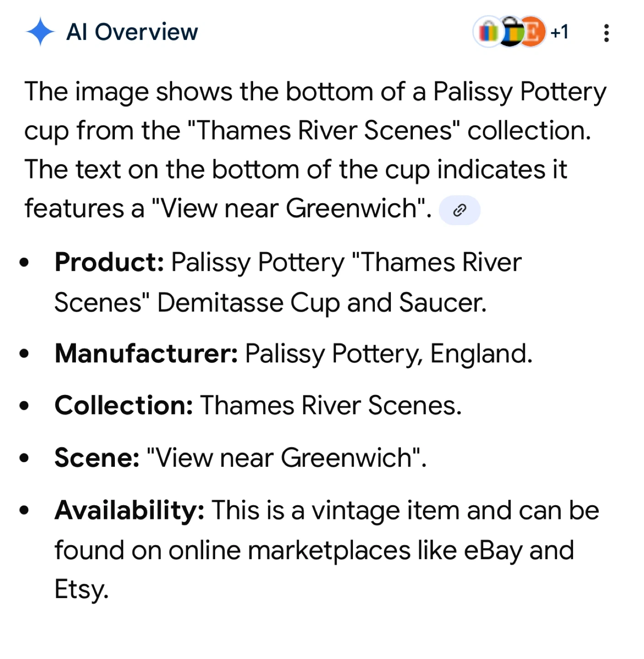Screen dimensions: 644x659
Task: Open the white-background eBay shopping bag source
Action: pyautogui.click(x=487, y=32)
